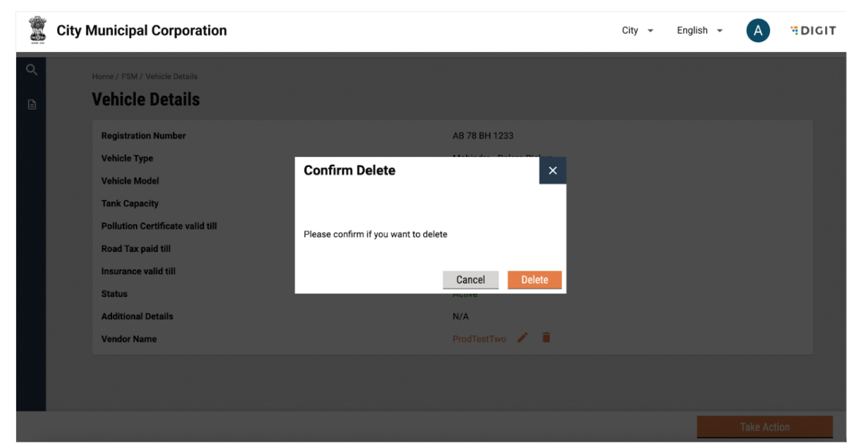Confirm with the orange Delete button
The width and height of the screenshot is (868, 448).
[x=534, y=280]
